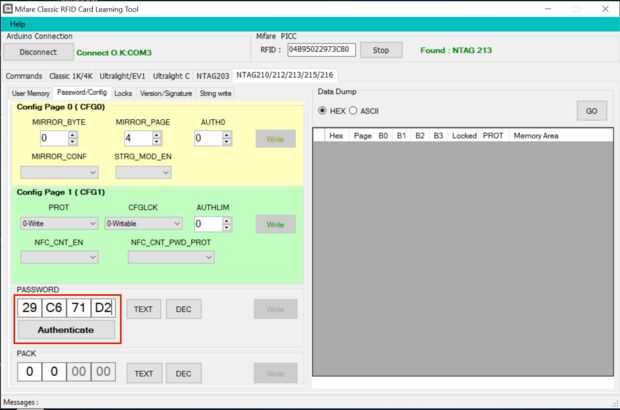
Task: Click DEC button next to PACK
Action: [183, 373]
